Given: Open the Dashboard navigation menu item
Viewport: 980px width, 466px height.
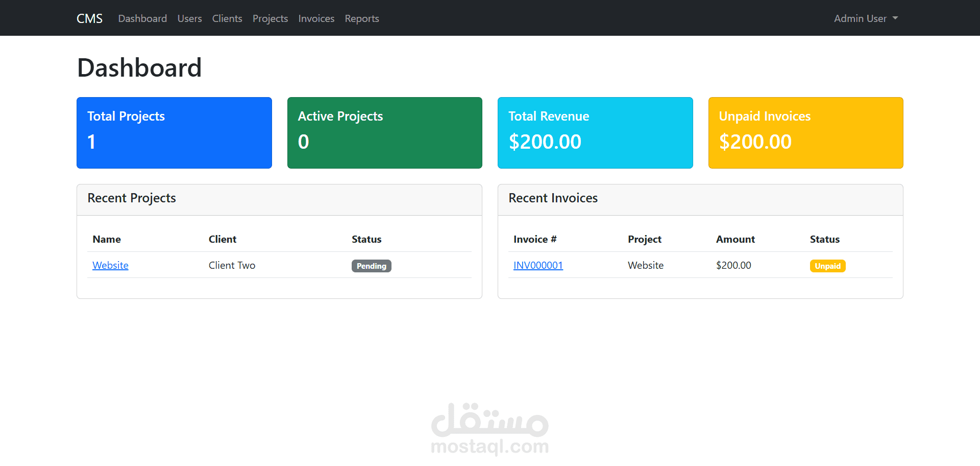Looking at the screenshot, I should click(x=142, y=18).
